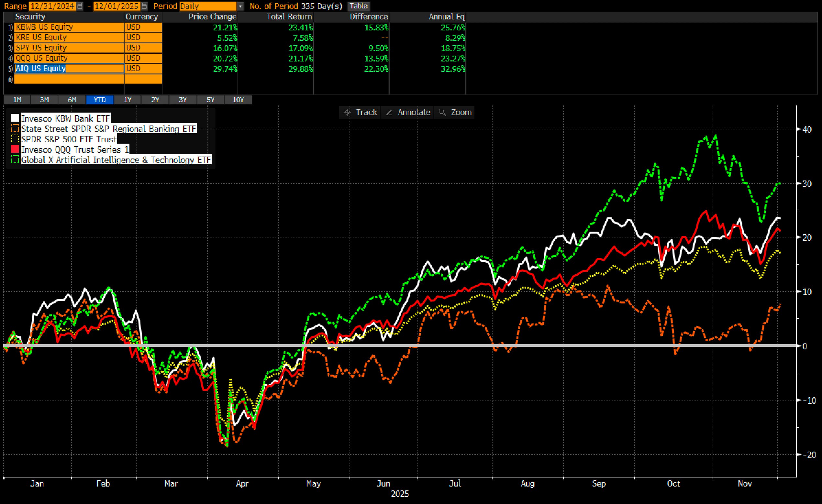Sort by the Total Return column header
This screenshot has height=504, width=822.
click(x=289, y=17)
